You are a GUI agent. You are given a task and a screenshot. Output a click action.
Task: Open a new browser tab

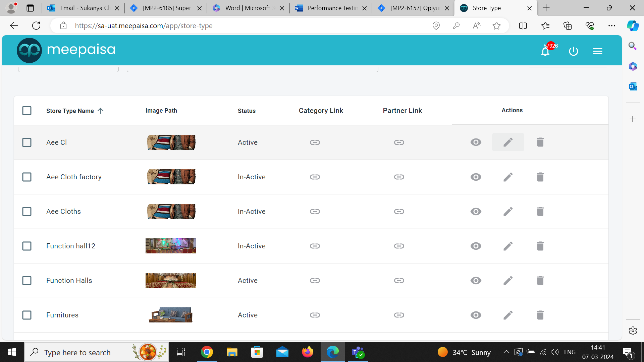click(x=546, y=8)
